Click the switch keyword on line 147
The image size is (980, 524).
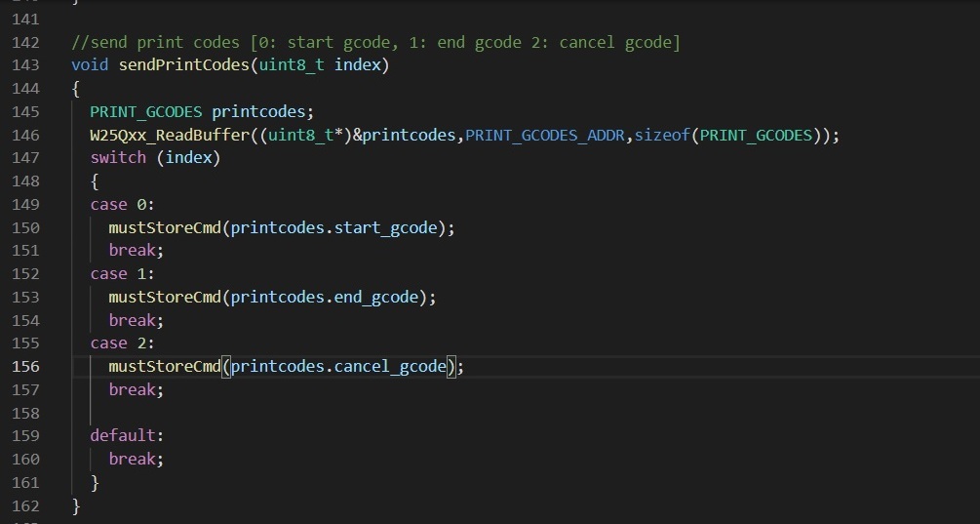pos(118,157)
